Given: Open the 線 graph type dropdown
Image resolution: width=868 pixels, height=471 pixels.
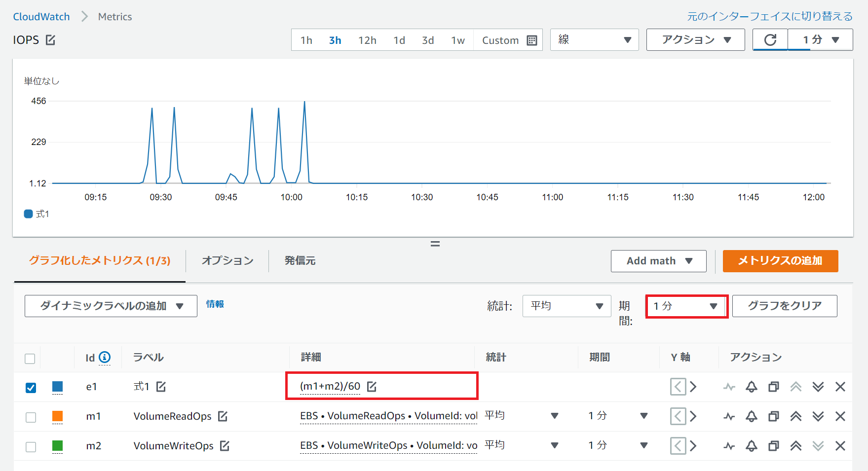Looking at the screenshot, I should (595, 40).
